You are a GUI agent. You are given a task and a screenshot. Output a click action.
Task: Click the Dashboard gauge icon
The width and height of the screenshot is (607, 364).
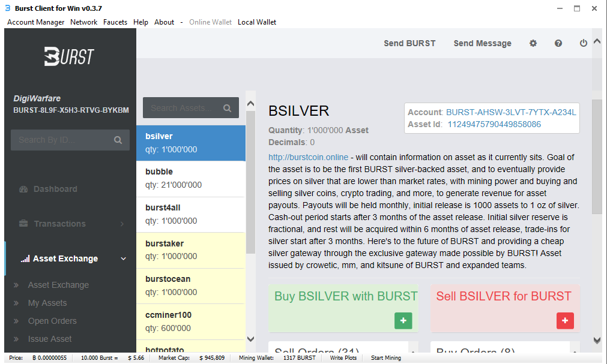(x=23, y=189)
